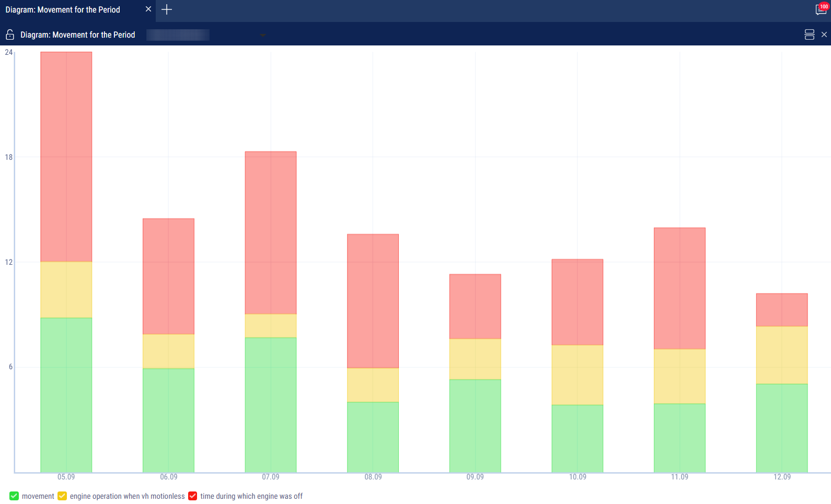Image resolution: width=831 pixels, height=504 pixels.
Task: Click the green movement segment for 10.09
Action: tap(578, 439)
